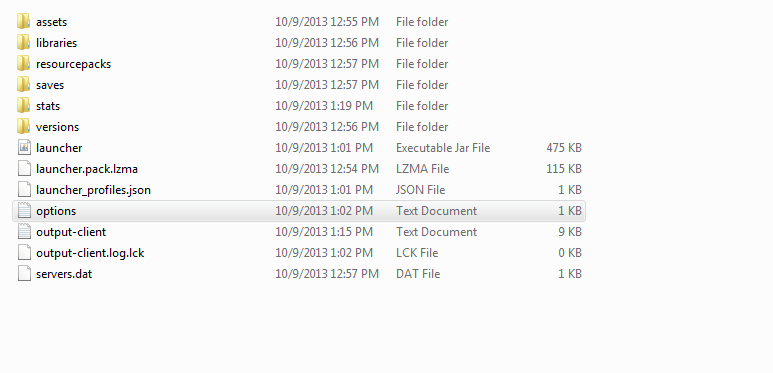Click the 475 KB size of launcher
Screen dimensions: 773x373
point(564,148)
